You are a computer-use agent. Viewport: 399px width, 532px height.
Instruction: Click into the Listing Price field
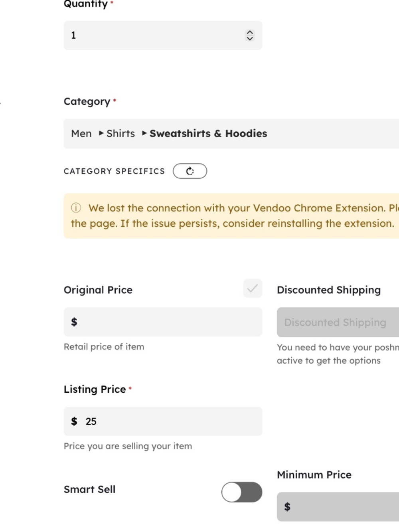[163, 421]
